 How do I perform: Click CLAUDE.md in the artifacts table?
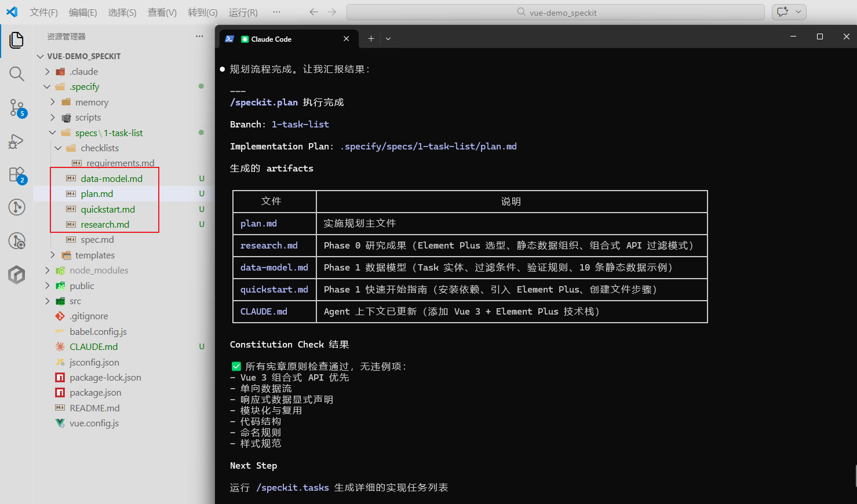click(264, 312)
